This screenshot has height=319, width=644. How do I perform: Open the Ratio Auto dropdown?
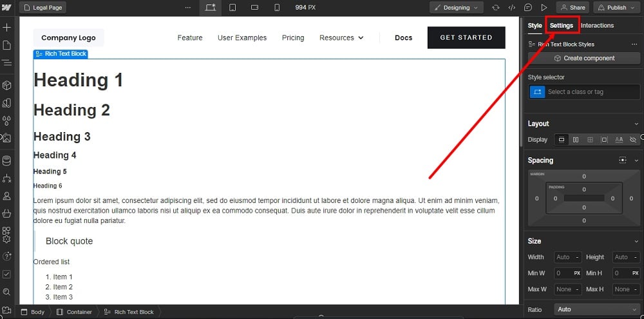tap(597, 309)
